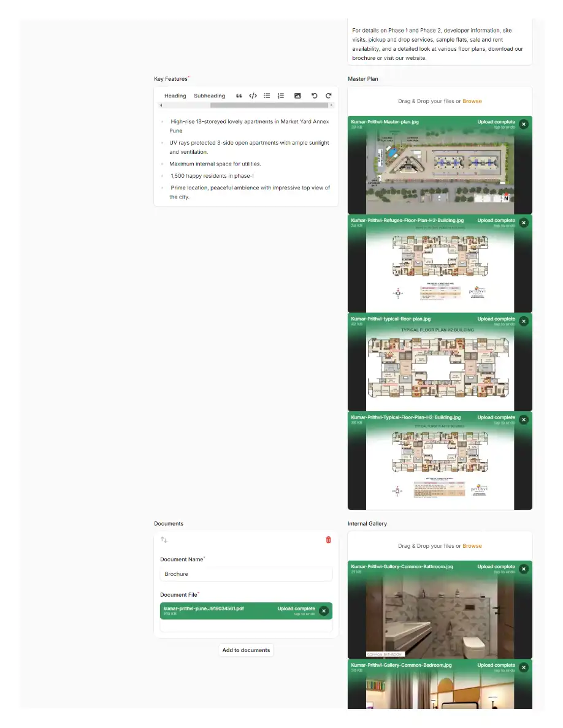The width and height of the screenshot is (563, 728).
Task: Open the code view in Key Features editor
Action: pyautogui.click(x=253, y=96)
